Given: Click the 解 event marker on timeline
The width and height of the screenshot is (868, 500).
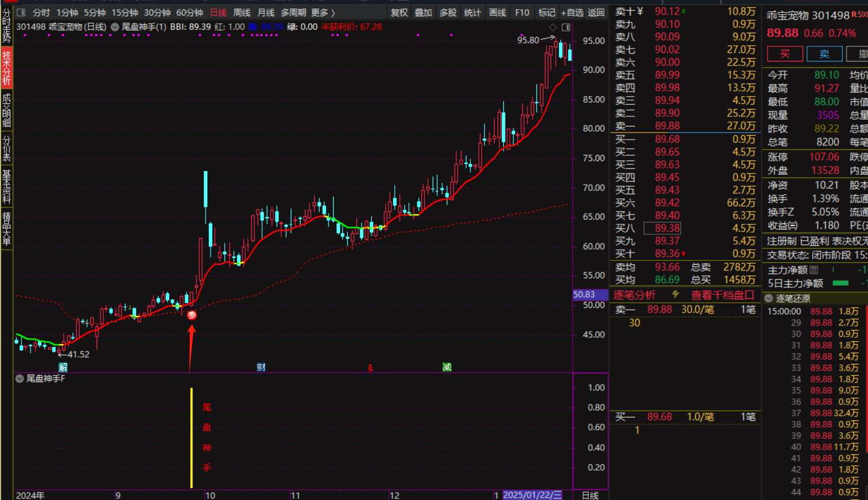Looking at the screenshot, I should pyautogui.click(x=63, y=367).
